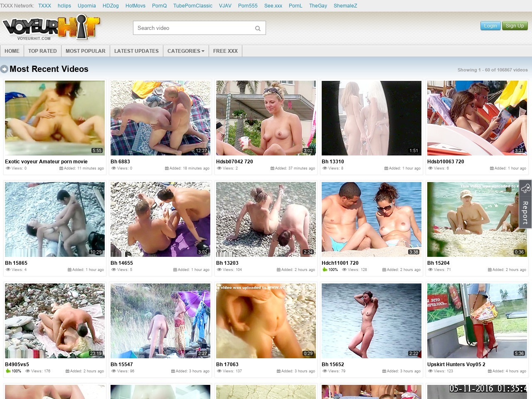Open the Top Rated tab

42,51
